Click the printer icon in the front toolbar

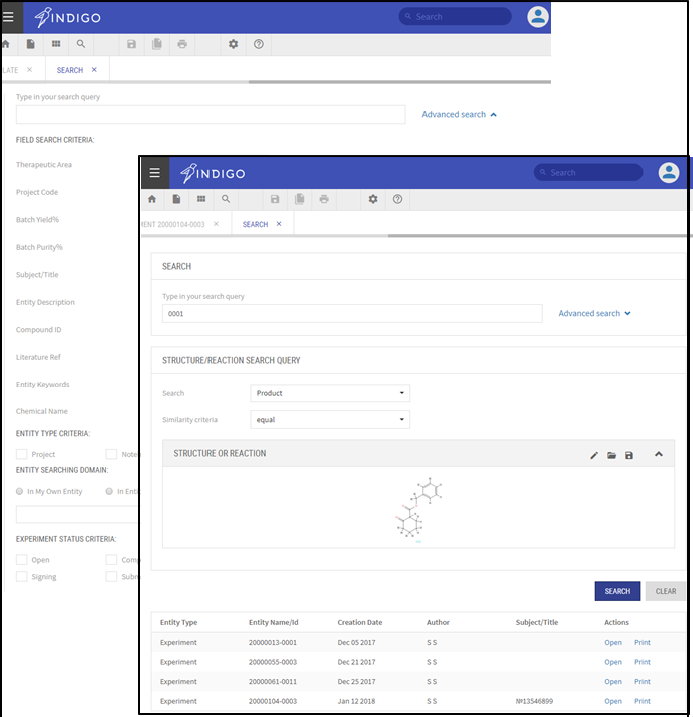324,199
